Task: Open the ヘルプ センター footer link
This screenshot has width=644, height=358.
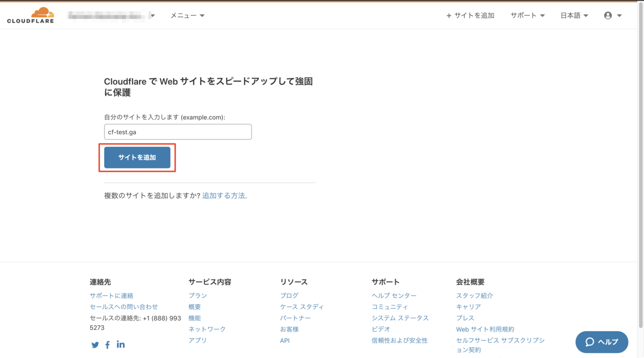Action: click(x=394, y=296)
